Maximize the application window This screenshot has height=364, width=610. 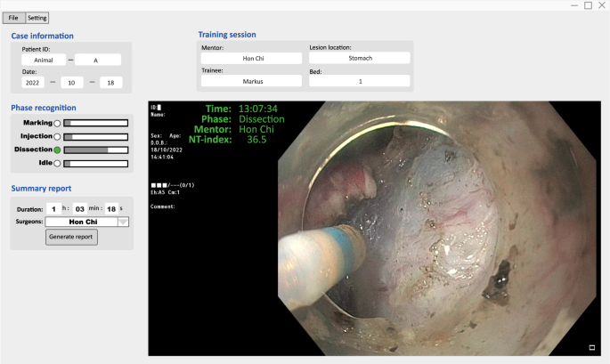coord(588,5)
